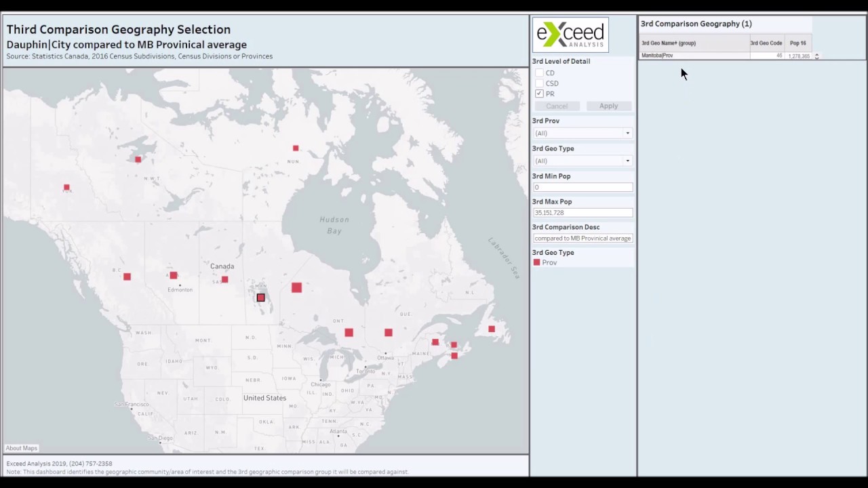Click the Prov legend label

[549, 263]
